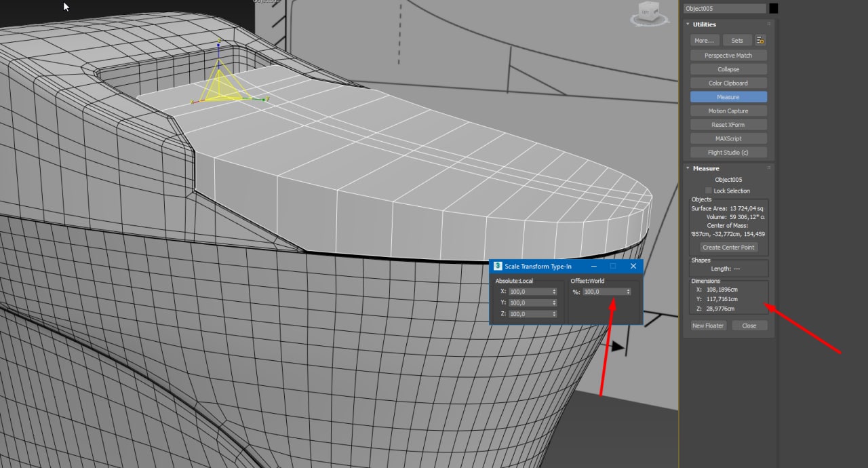Click the X scale spinner arrows
Screen dimensions: 868x468
pos(555,292)
